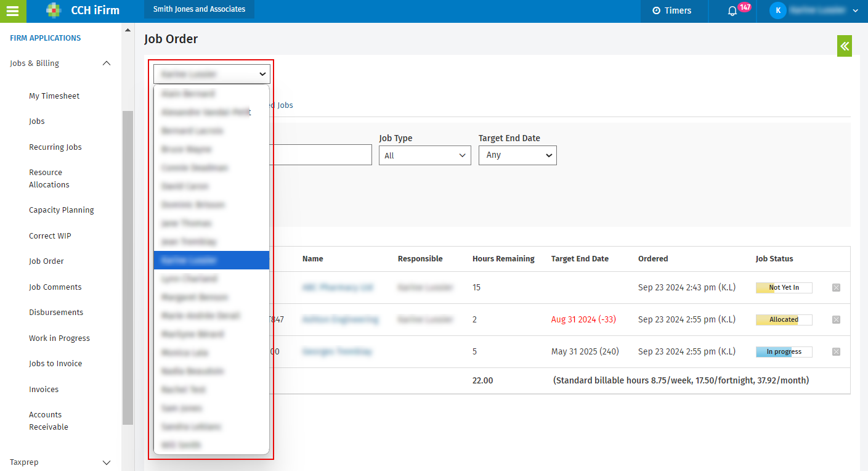This screenshot has height=471, width=868.
Task: Collapse the panel with the green double-arrow
Action: tap(845, 46)
